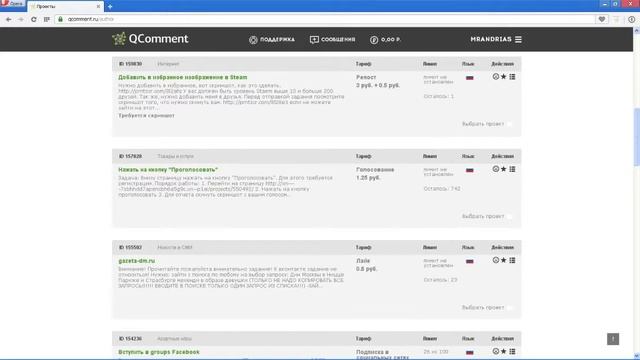Star the gazeta-dm.ru project
640x360 pixels.
504,260
